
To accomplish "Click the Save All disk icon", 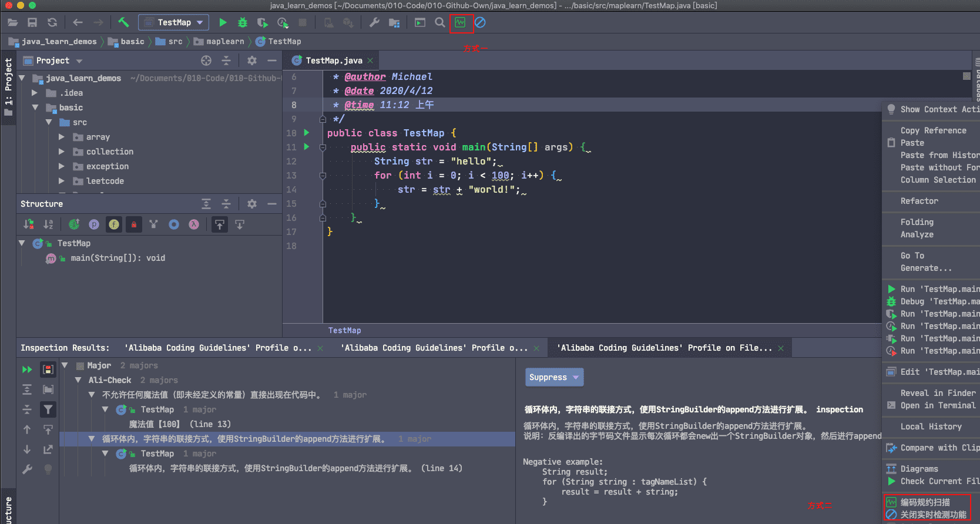I will pyautogui.click(x=32, y=22).
